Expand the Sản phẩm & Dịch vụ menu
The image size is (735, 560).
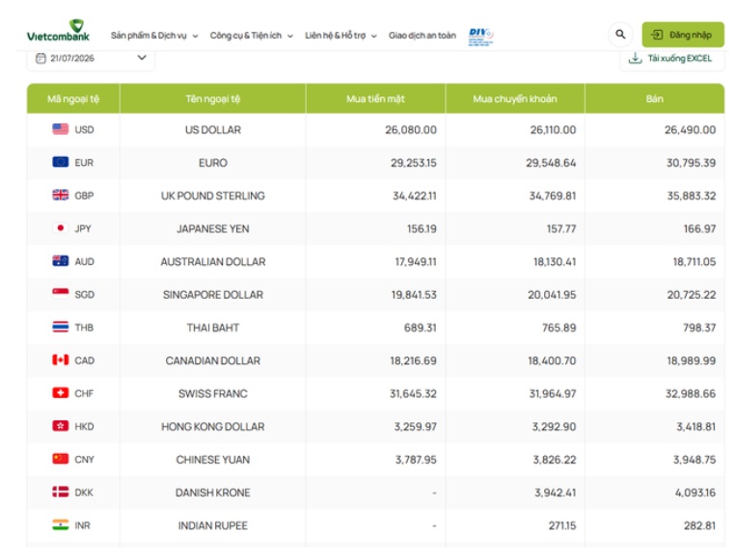154,36
